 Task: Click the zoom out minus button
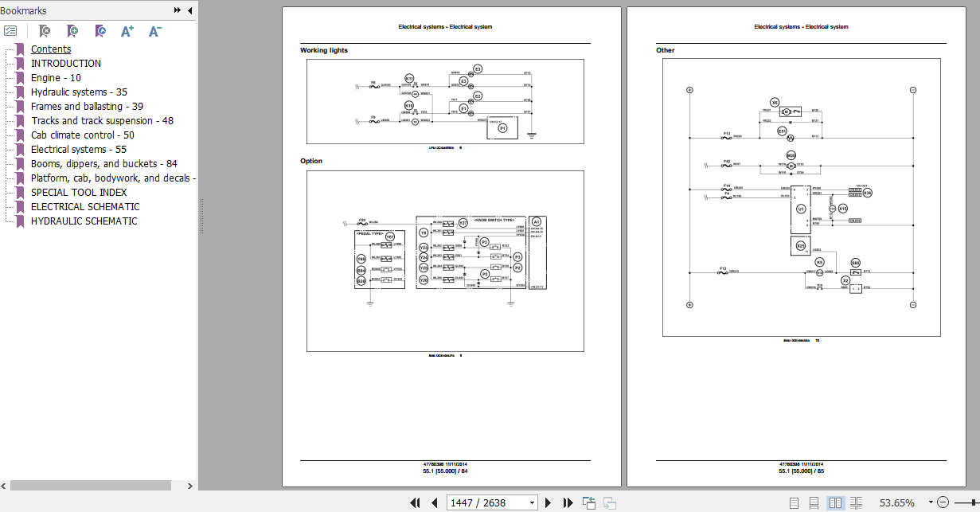(943, 502)
